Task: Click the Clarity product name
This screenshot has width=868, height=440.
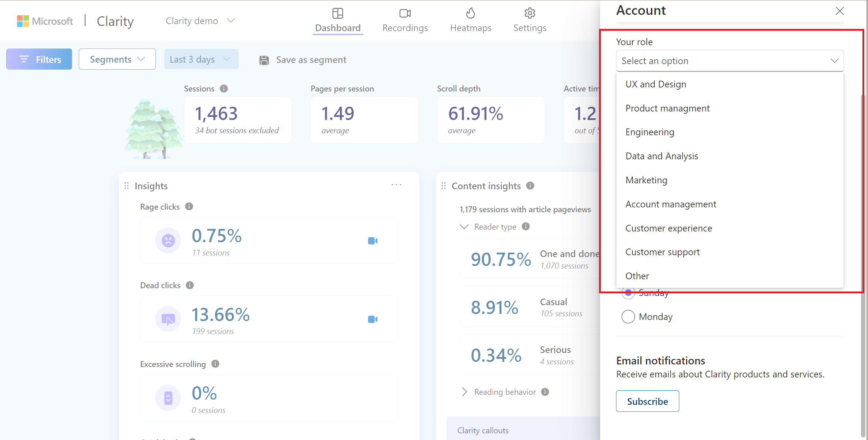Action: tap(115, 21)
